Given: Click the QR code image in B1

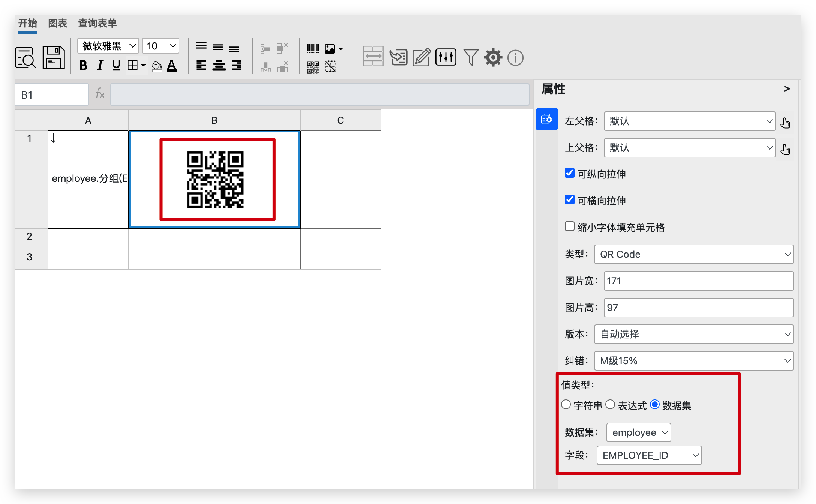Looking at the screenshot, I should pos(215,180).
